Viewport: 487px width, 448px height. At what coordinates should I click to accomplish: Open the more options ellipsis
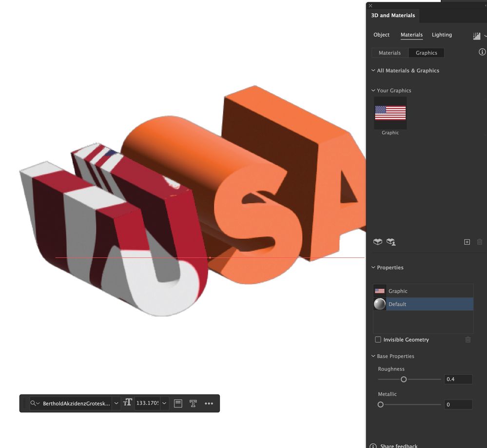pyautogui.click(x=209, y=403)
